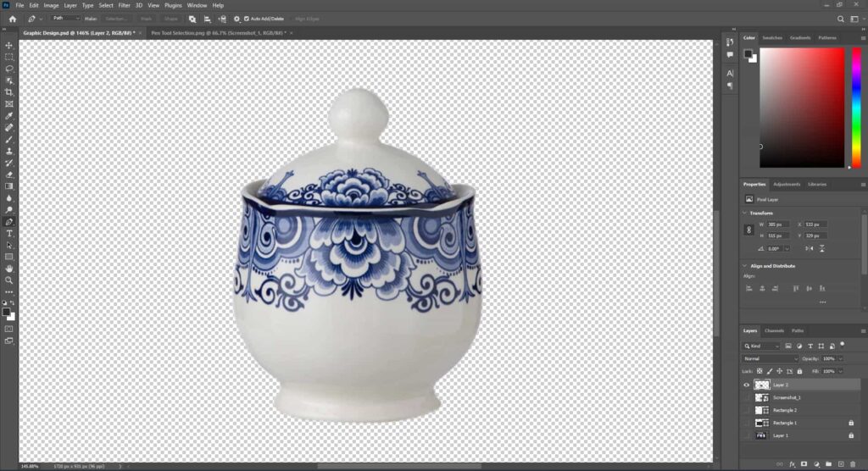This screenshot has width=868, height=471.
Task: Select the Frame tool
Action: [x=8, y=104]
